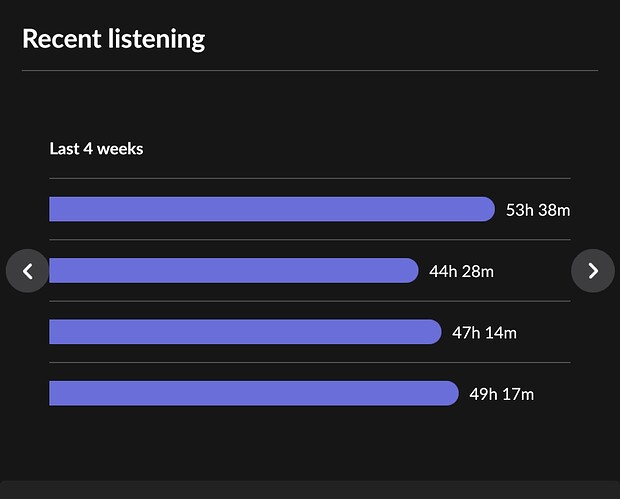
Task: Click the rounded end of the 44h 28m bar
Action: pos(410,271)
